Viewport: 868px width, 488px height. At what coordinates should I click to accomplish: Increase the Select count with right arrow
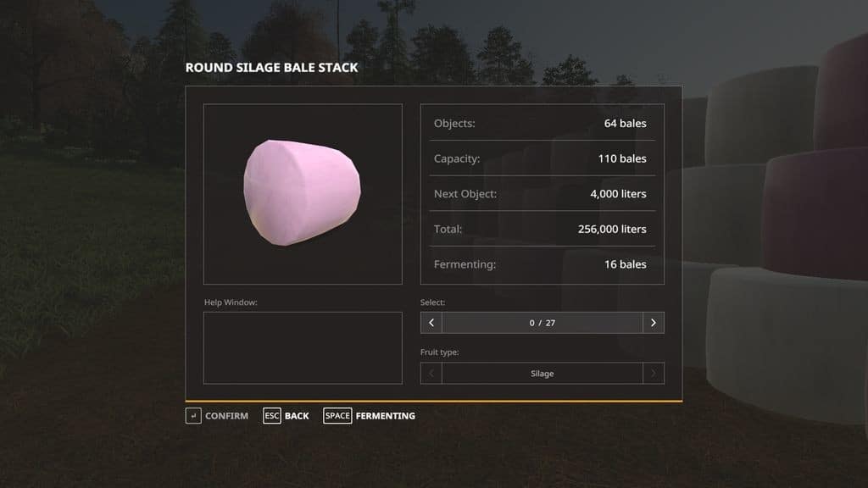(653, 323)
